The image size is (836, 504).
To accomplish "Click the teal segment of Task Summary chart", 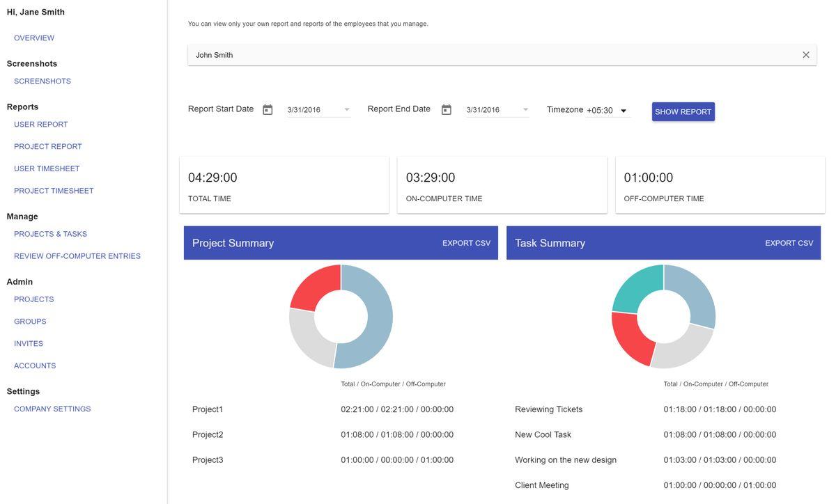I will click(636, 286).
